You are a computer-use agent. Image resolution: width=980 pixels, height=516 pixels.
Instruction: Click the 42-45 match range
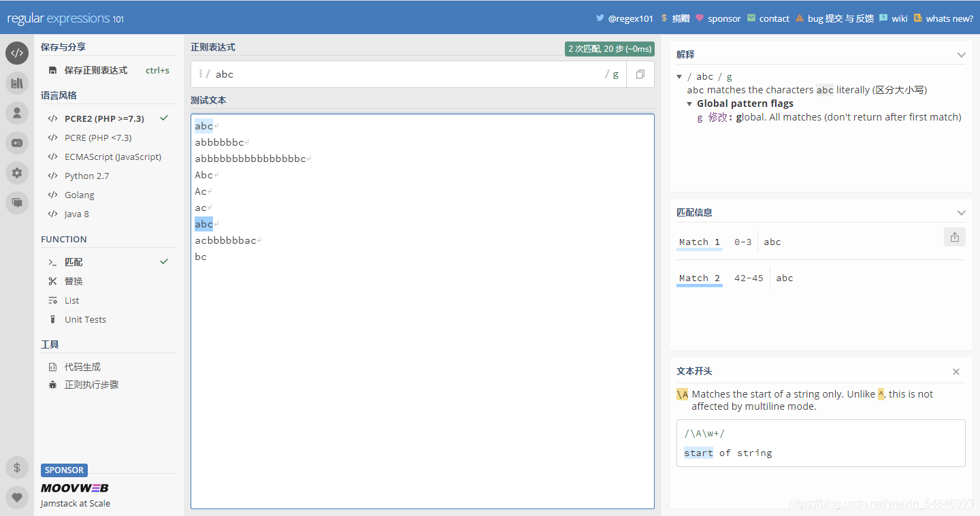749,278
